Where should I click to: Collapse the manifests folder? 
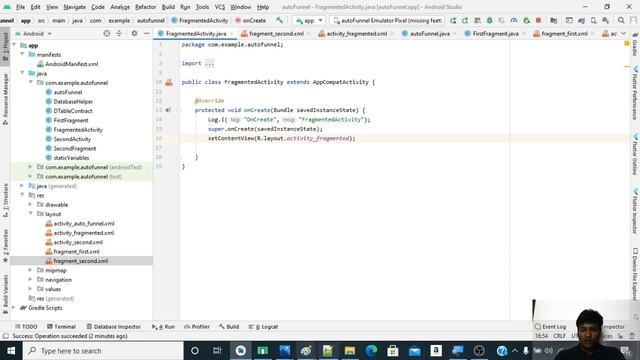click(x=22, y=54)
